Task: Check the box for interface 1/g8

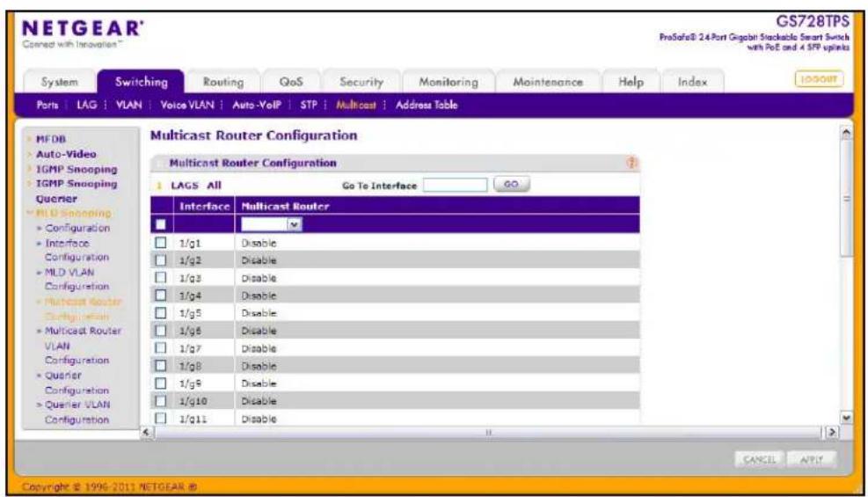Action: (x=161, y=365)
